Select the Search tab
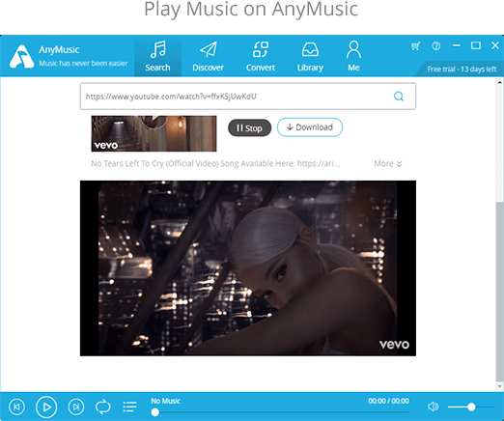The width and height of the screenshot is (504, 421). 157,56
